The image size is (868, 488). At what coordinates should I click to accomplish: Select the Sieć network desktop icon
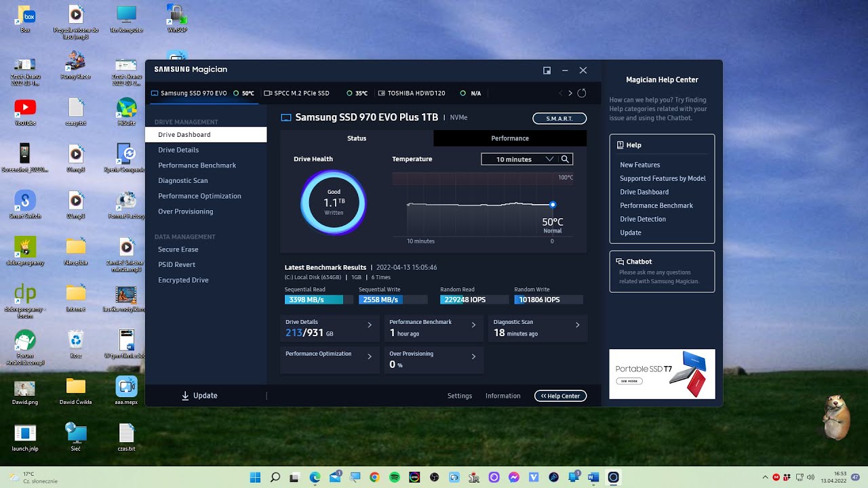75,436
